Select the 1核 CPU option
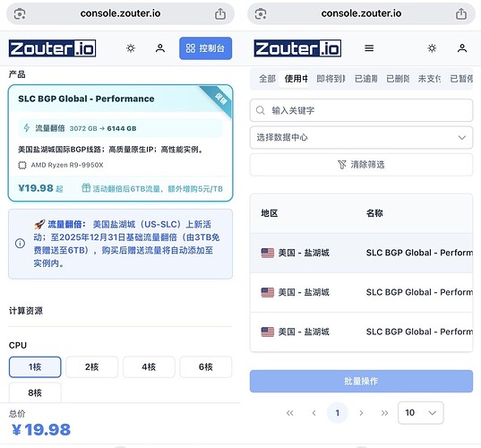Screen dimensions: 481x448 35,366
